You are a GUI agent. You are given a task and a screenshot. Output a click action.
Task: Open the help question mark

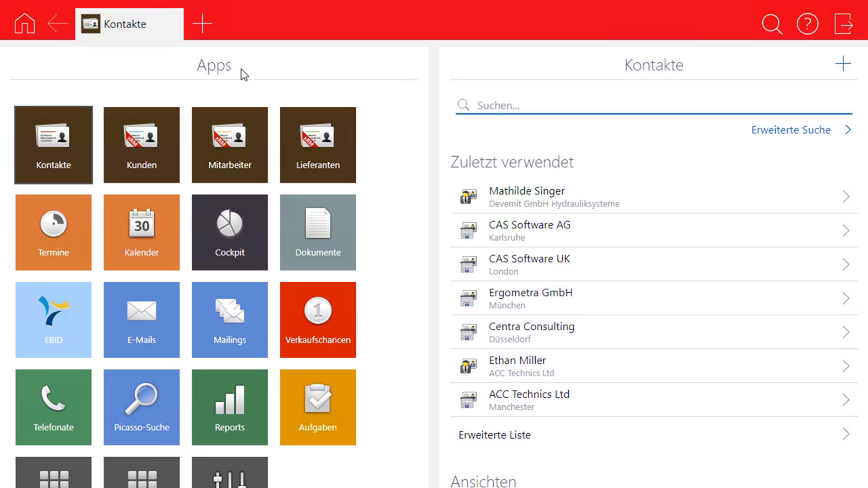pos(807,24)
